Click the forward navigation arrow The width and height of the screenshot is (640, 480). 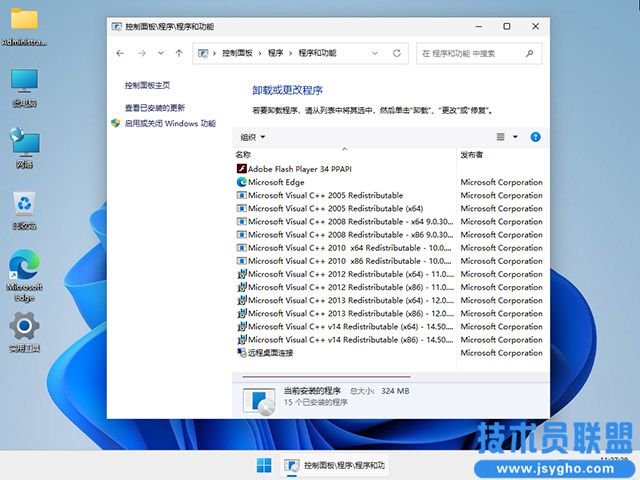click(x=142, y=53)
